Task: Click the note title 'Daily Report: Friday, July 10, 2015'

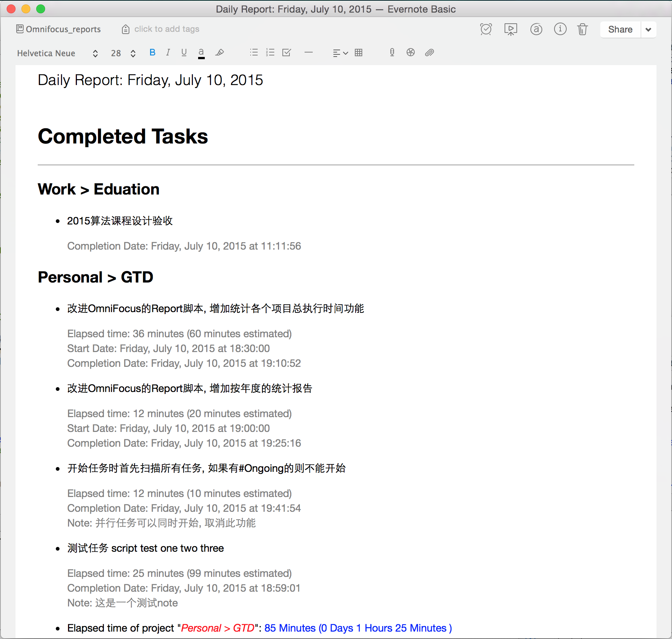Action: pyautogui.click(x=150, y=80)
